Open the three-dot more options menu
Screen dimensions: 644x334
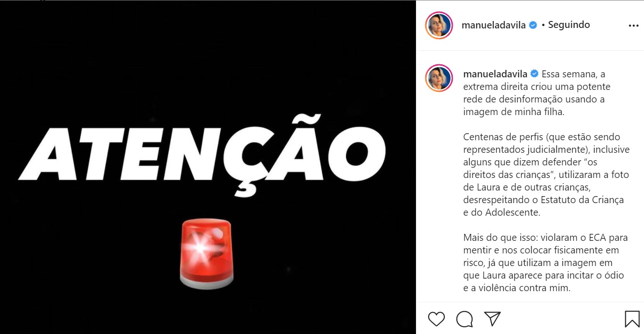pos(633,26)
